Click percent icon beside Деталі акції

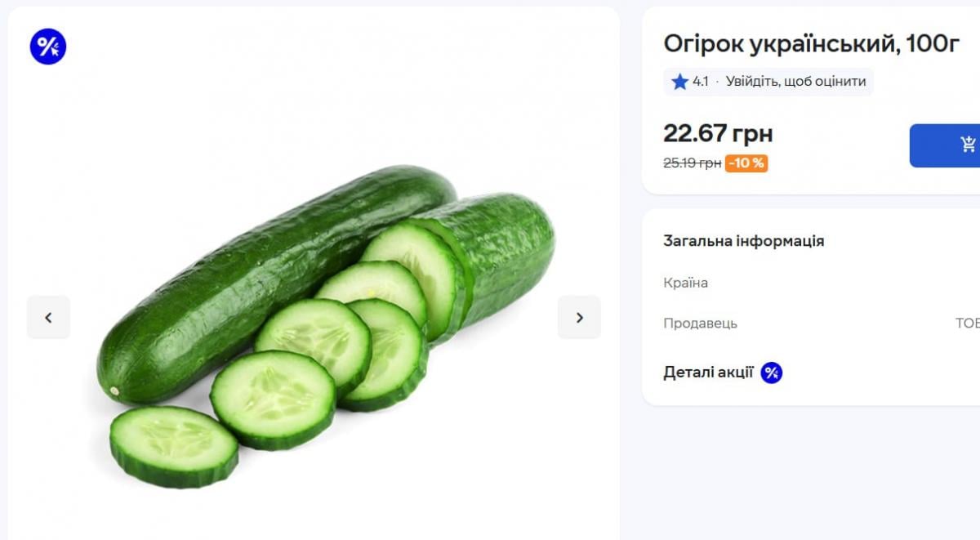pyautogui.click(x=772, y=373)
